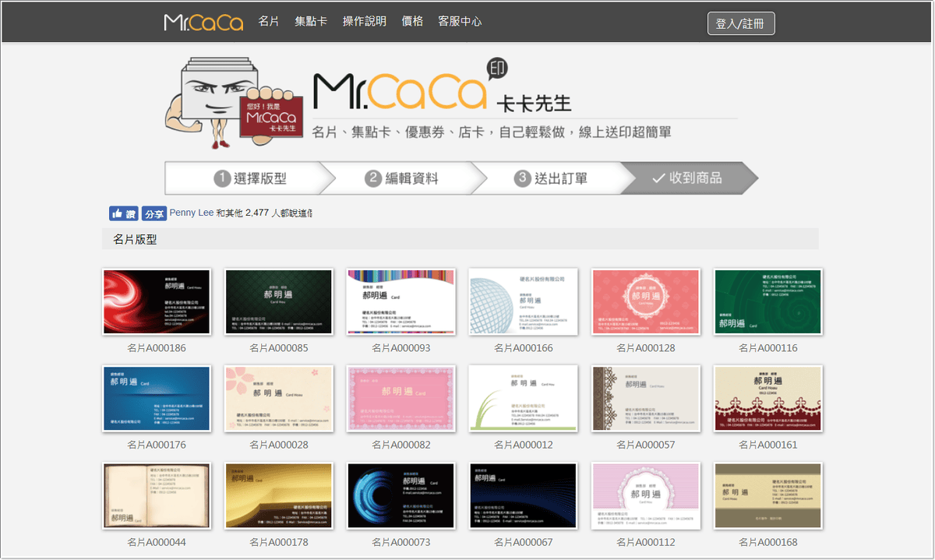
Task: Click the label 名片A000128
Action: point(646,348)
